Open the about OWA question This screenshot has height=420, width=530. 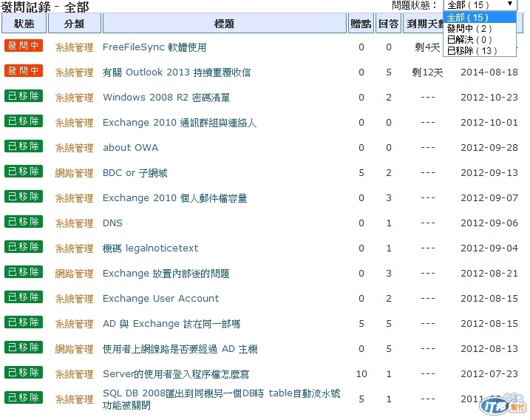[131, 148]
